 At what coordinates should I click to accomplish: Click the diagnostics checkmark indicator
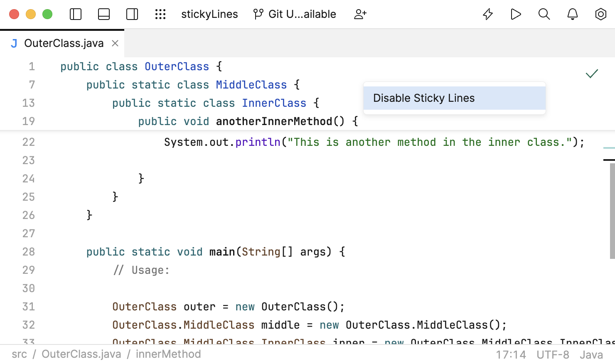[592, 74]
